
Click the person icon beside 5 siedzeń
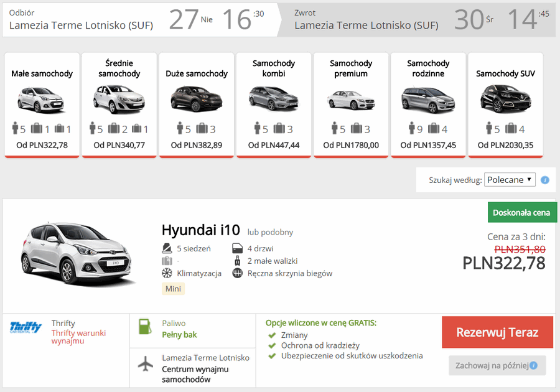point(167,248)
